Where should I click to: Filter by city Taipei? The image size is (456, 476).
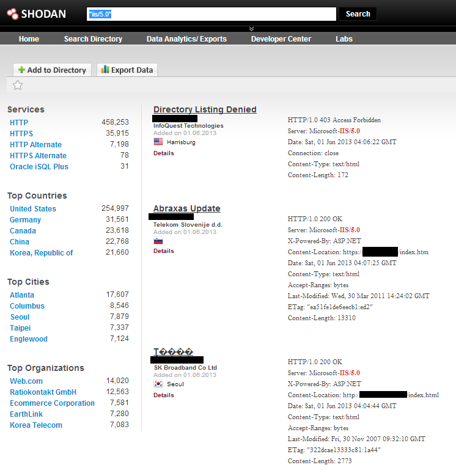pos(20,328)
